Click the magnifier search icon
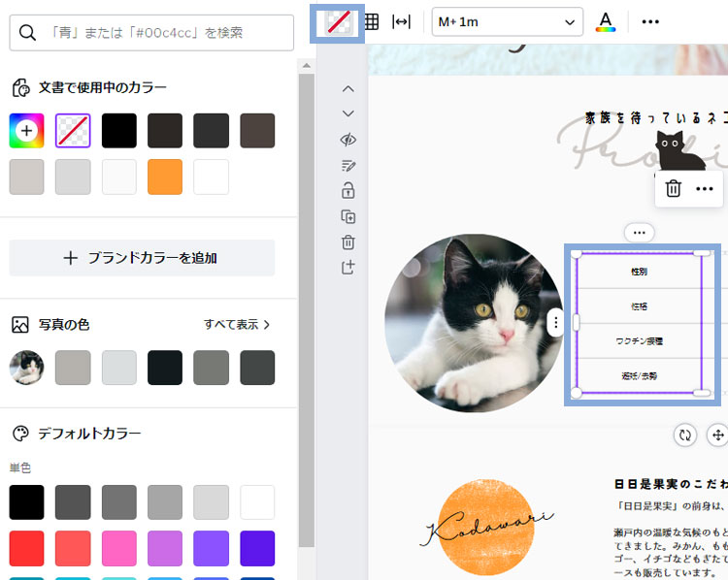 tap(27, 32)
